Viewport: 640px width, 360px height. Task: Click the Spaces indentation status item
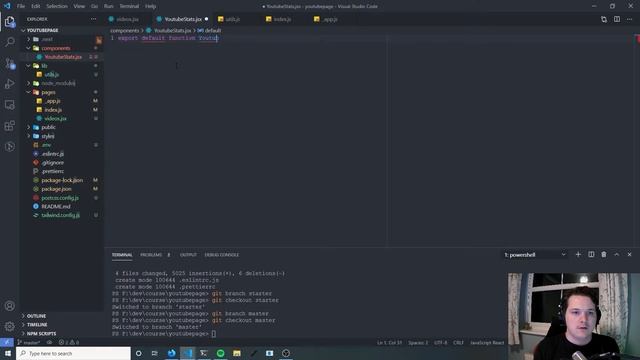pos(418,342)
